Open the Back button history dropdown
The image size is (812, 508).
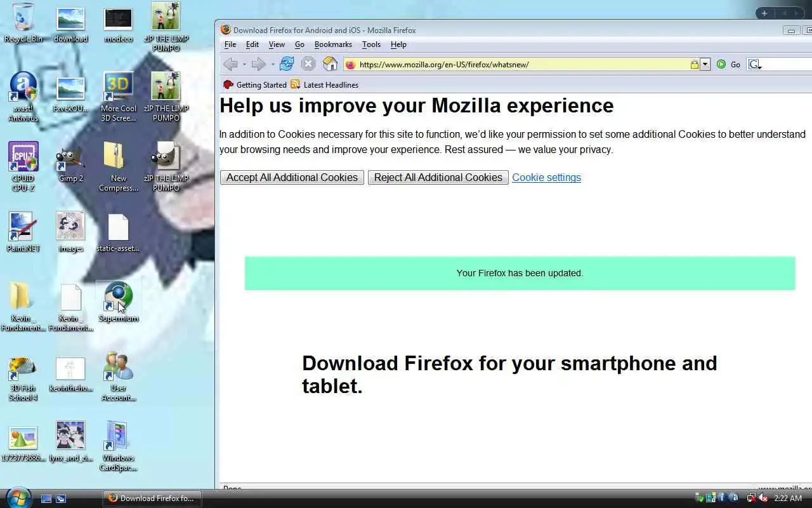click(244, 64)
